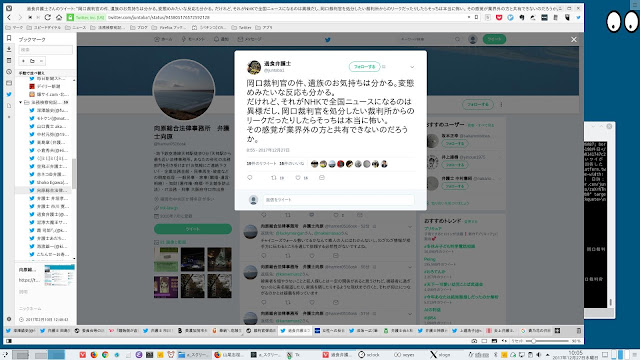Open the Bookmarks panel icon
The width and height of the screenshot is (640, 360).
pos(9,38)
